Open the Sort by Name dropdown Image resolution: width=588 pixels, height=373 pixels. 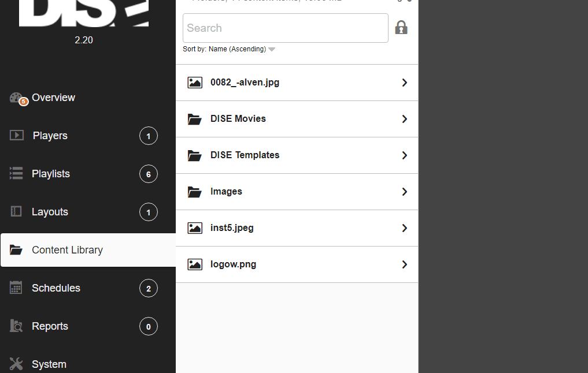(229, 49)
